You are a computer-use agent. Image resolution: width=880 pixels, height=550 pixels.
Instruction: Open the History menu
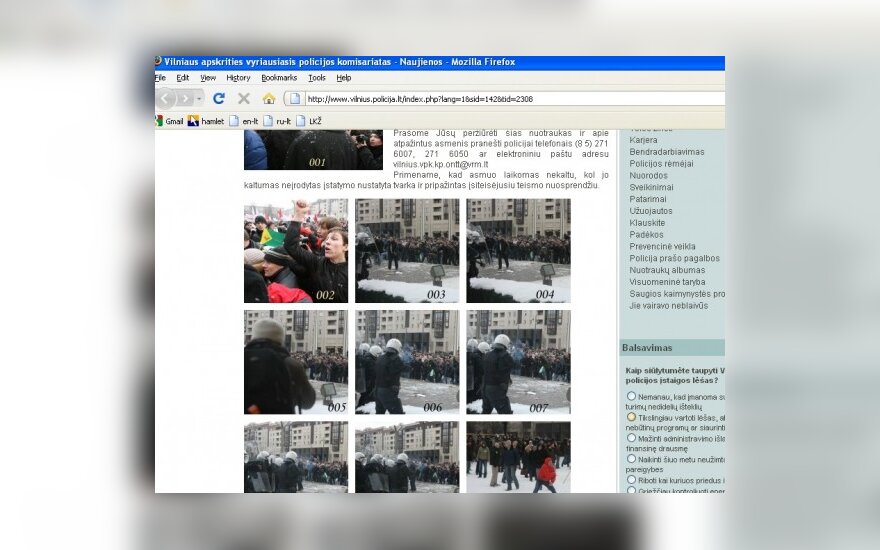(238, 78)
